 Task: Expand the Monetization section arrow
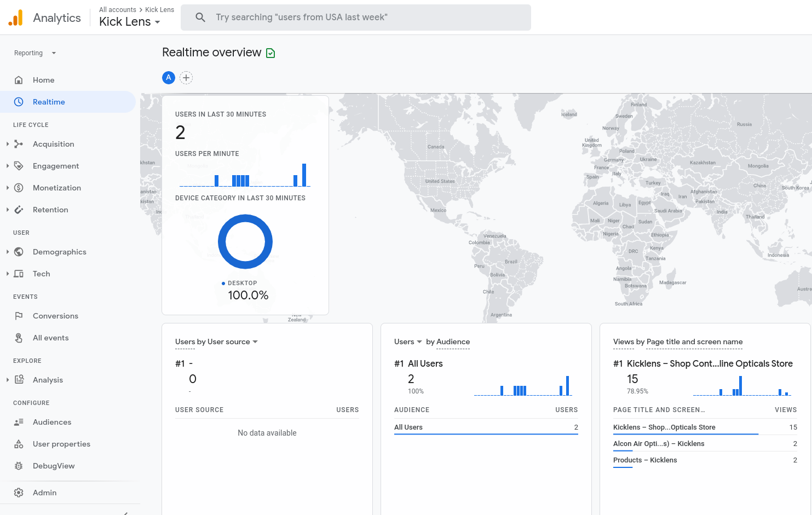(8, 188)
